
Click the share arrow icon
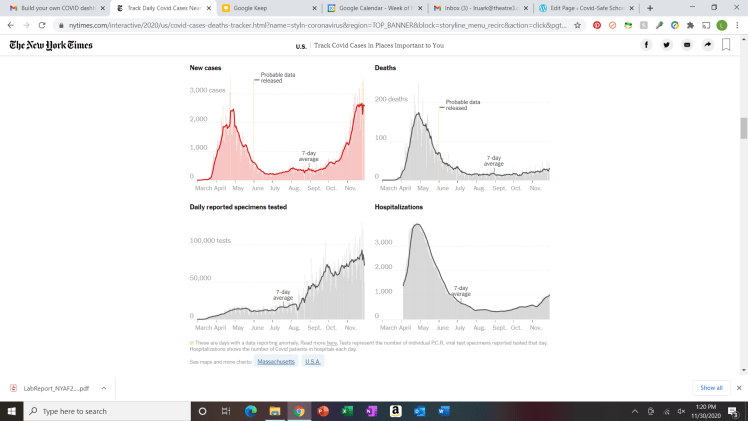coord(707,45)
